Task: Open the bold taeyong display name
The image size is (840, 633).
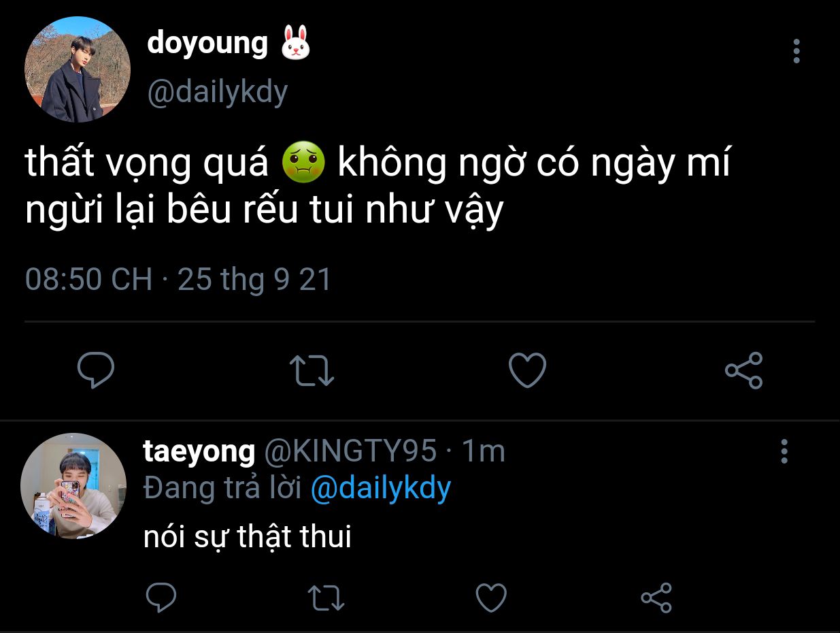Action: point(199,451)
